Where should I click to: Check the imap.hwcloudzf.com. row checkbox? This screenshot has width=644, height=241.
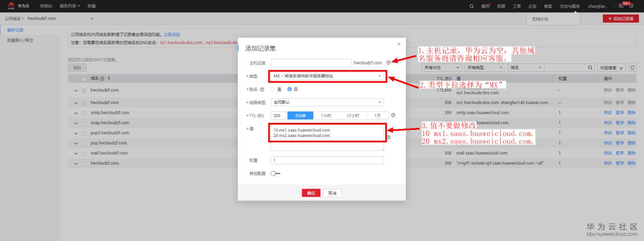point(84,123)
